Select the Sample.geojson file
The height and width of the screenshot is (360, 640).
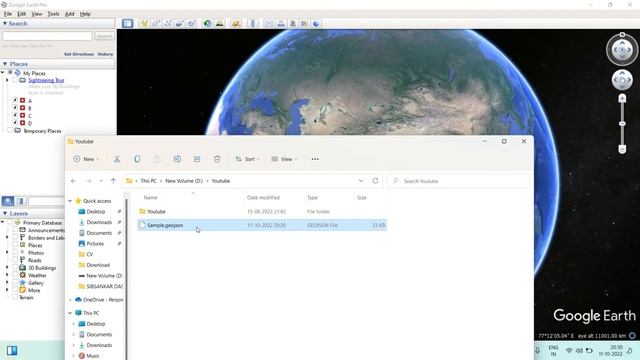pyautogui.click(x=262, y=225)
